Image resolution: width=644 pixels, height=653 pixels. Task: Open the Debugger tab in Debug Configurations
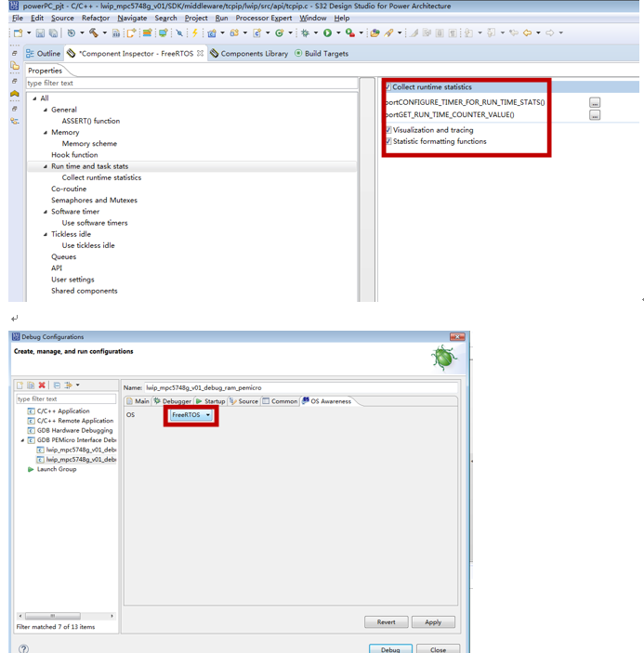pyautogui.click(x=173, y=401)
